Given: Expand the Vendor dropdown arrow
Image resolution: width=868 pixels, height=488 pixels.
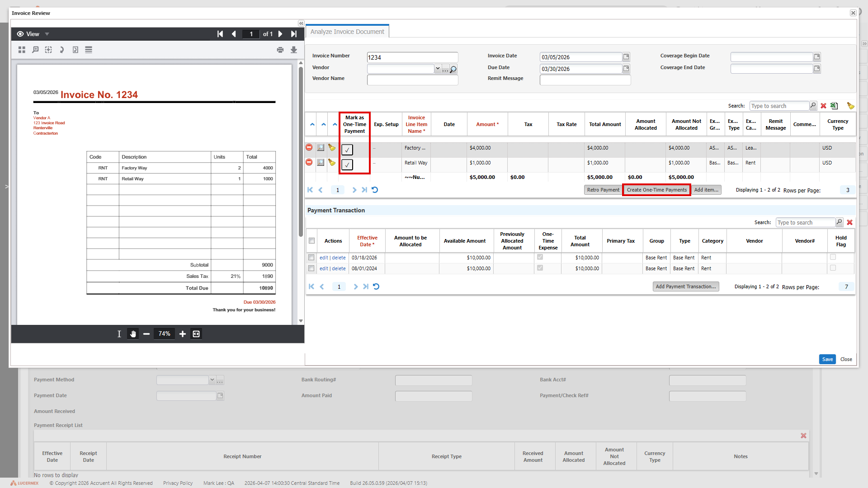Looking at the screenshot, I should (x=438, y=69).
